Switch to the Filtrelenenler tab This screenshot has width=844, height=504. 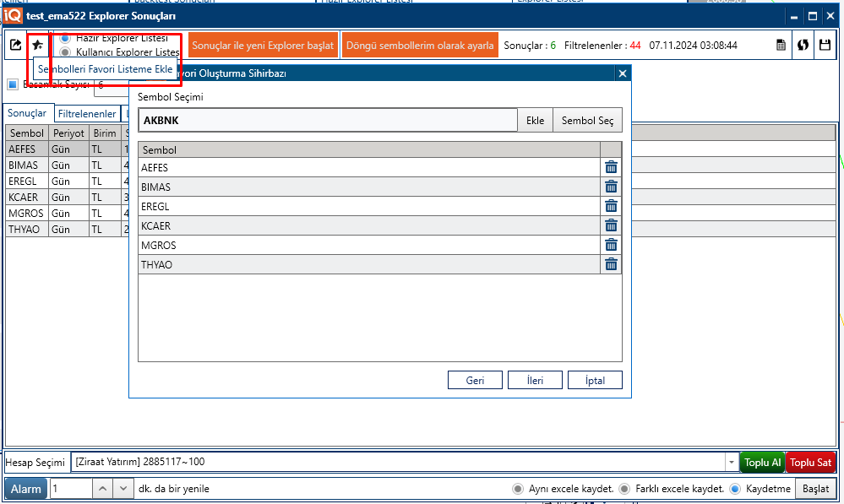[87, 114]
